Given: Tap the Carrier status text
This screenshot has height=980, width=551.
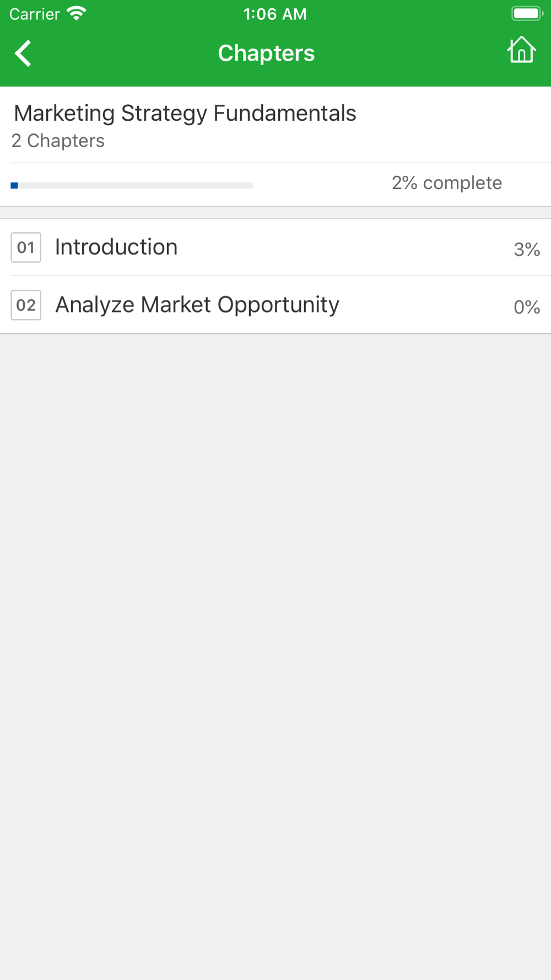Looking at the screenshot, I should 34,14.
